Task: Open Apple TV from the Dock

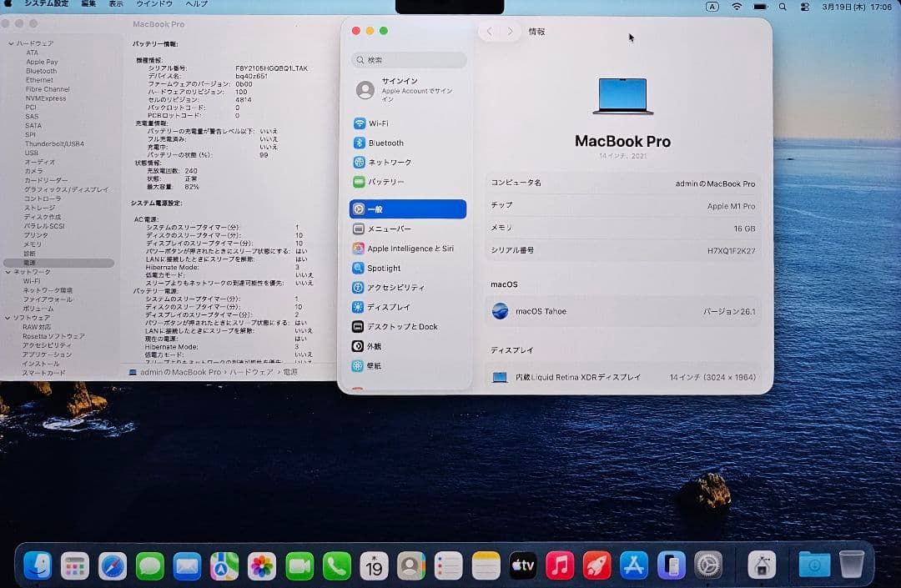Action: (x=523, y=565)
